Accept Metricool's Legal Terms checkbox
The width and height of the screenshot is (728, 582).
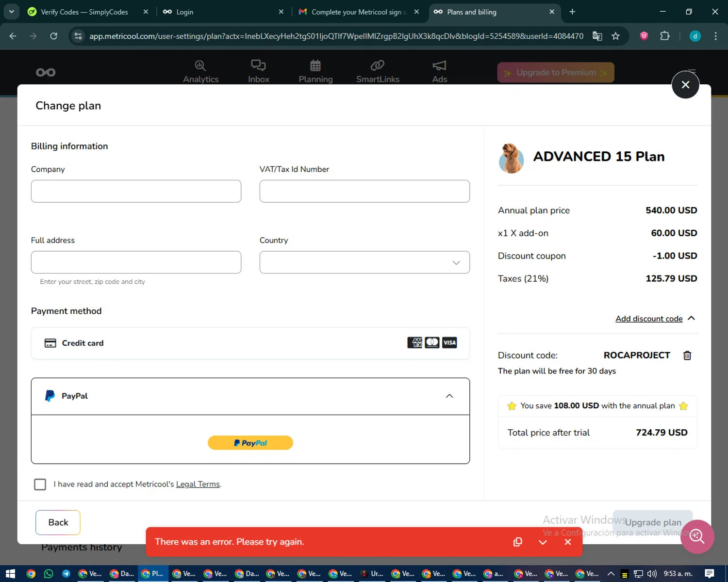point(40,484)
